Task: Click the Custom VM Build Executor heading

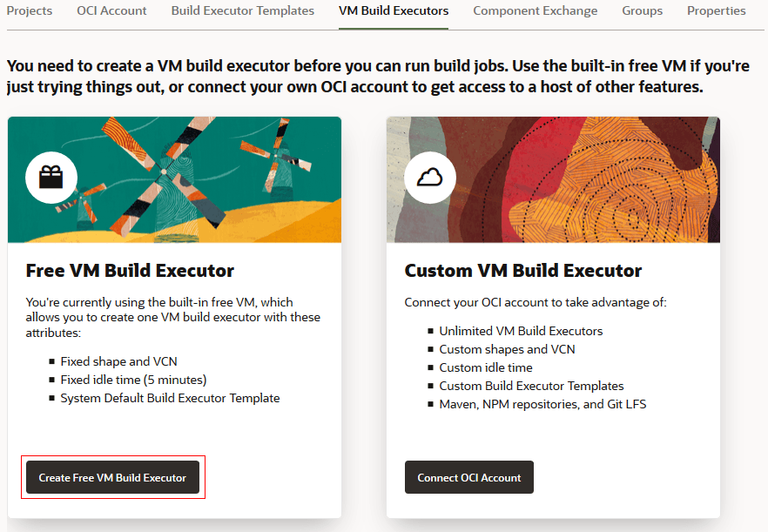Action: tap(523, 271)
